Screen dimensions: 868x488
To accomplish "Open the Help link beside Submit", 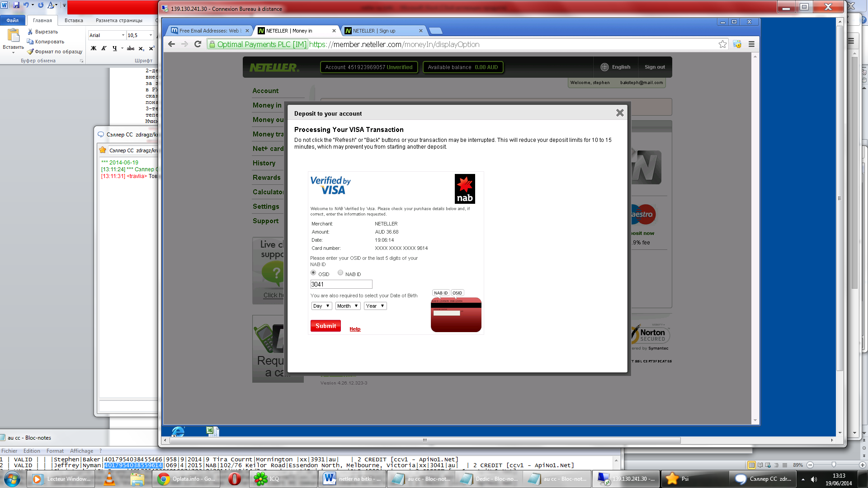I will [x=355, y=329].
